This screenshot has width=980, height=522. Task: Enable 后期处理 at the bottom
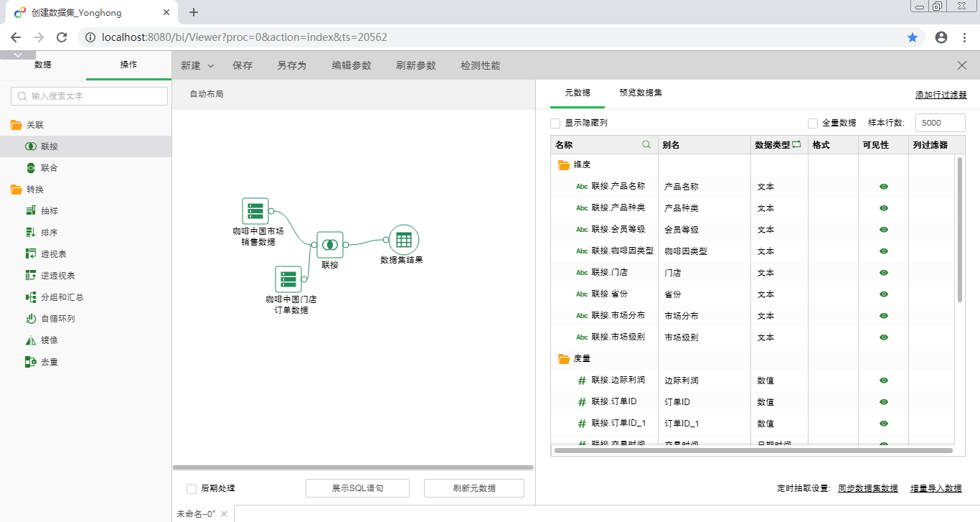pyautogui.click(x=191, y=488)
